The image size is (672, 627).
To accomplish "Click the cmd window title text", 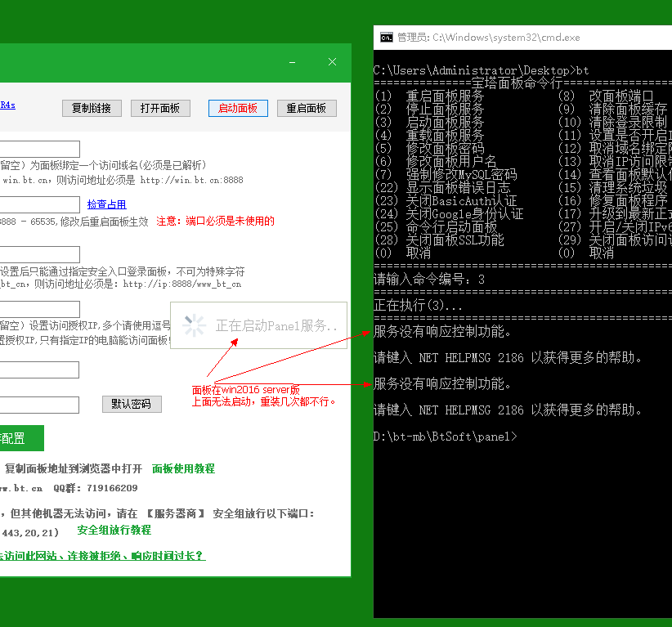I will (489, 38).
